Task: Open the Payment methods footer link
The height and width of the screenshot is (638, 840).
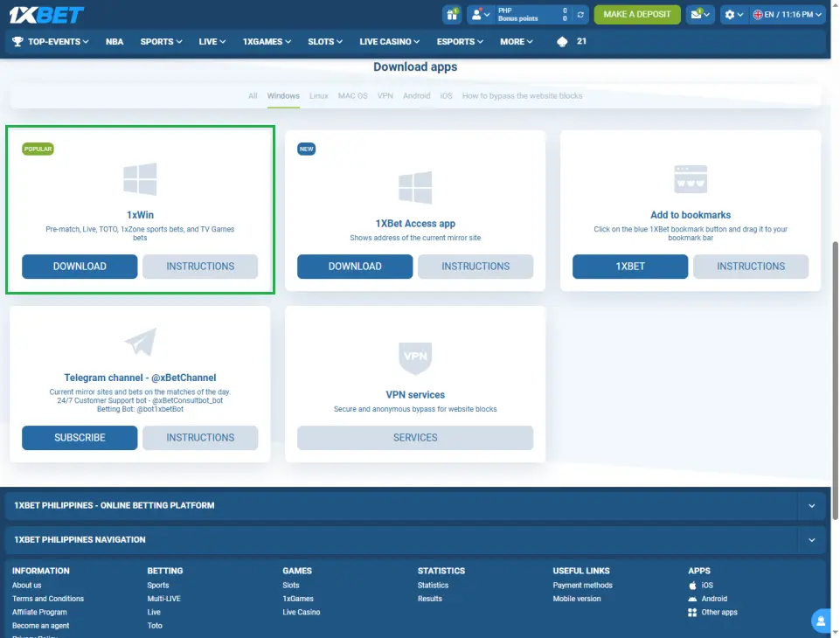Action: click(582, 586)
